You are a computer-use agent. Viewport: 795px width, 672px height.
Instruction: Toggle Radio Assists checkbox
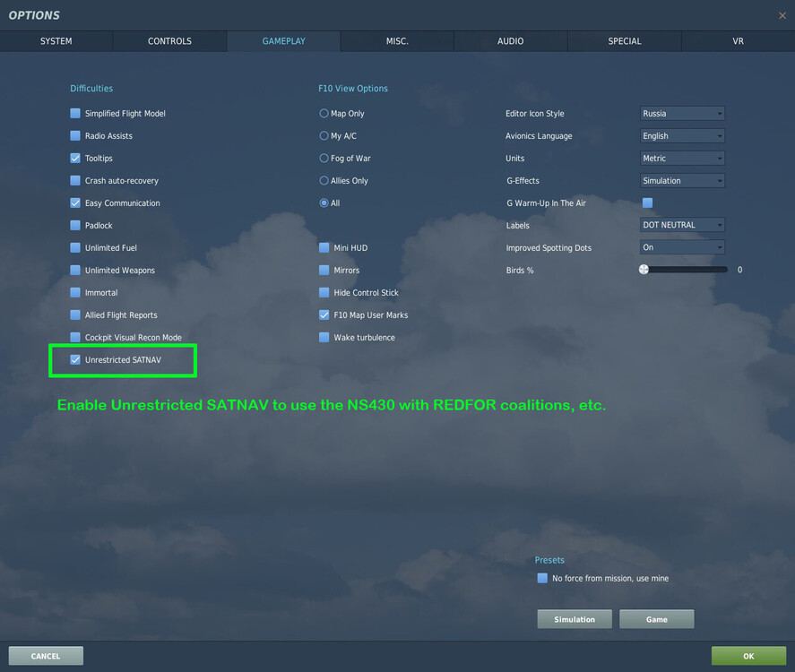(x=75, y=135)
